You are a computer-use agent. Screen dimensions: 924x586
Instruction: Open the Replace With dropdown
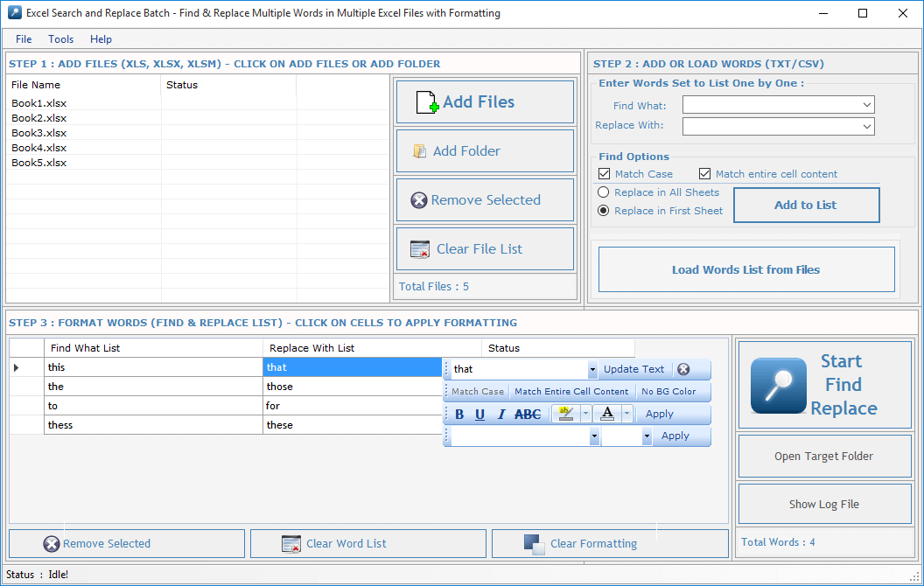tap(867, 126)
